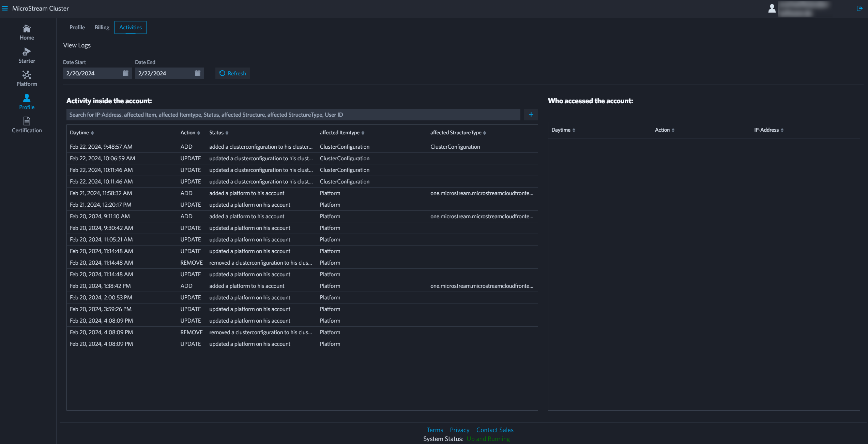Click the MicroStream Cluster title
868x444 pixels.
[40, 9]
